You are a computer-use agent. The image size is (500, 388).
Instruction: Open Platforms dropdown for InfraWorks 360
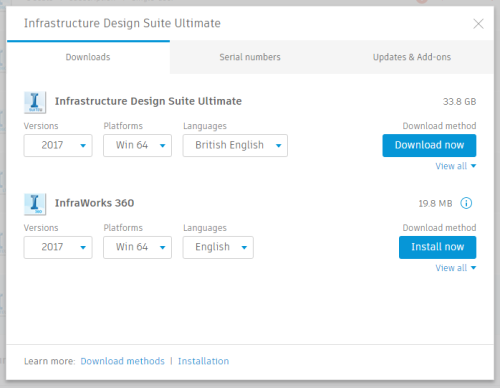point(137,247)
